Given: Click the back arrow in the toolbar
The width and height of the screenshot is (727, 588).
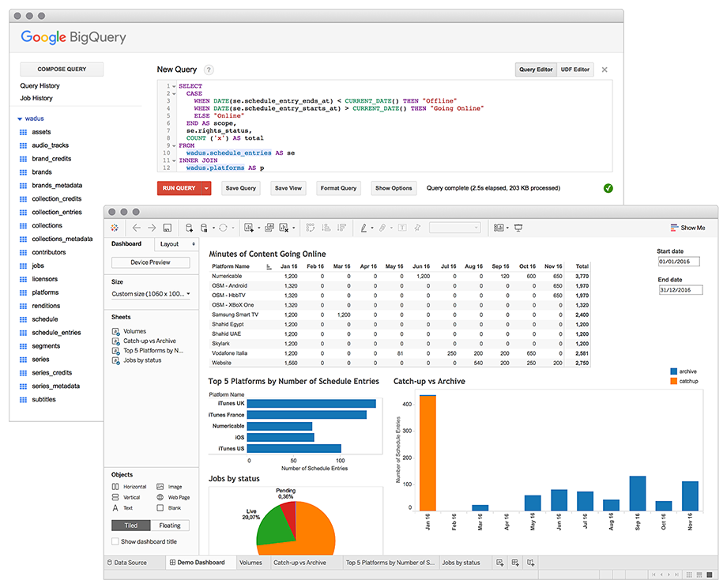Looking at the screenshot, I should pos(136,228).
